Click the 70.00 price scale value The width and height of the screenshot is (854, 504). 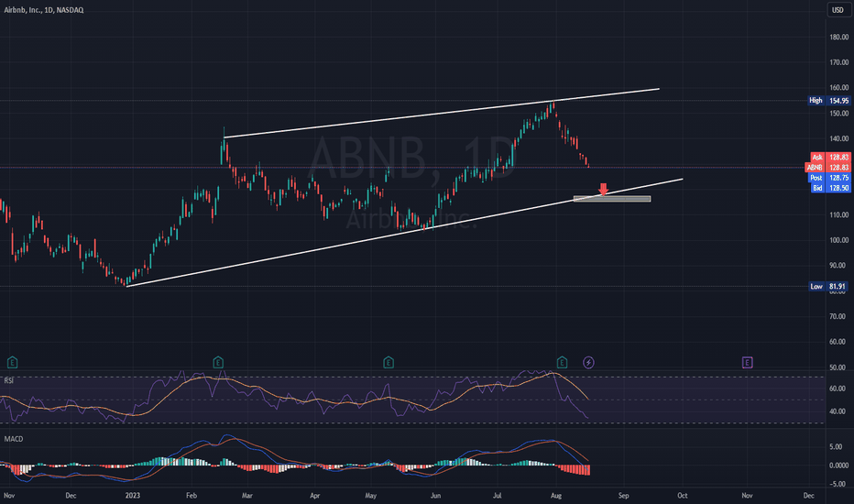838,316
